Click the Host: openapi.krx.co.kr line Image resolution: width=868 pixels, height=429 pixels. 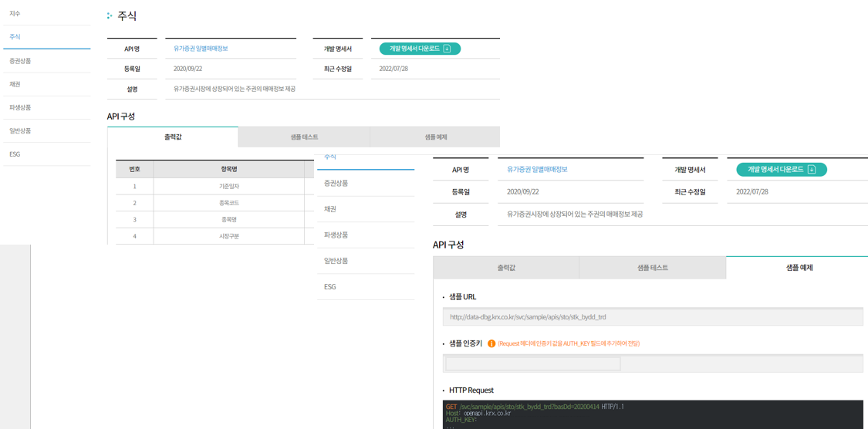pyautogui.click(x=478, y=414)
